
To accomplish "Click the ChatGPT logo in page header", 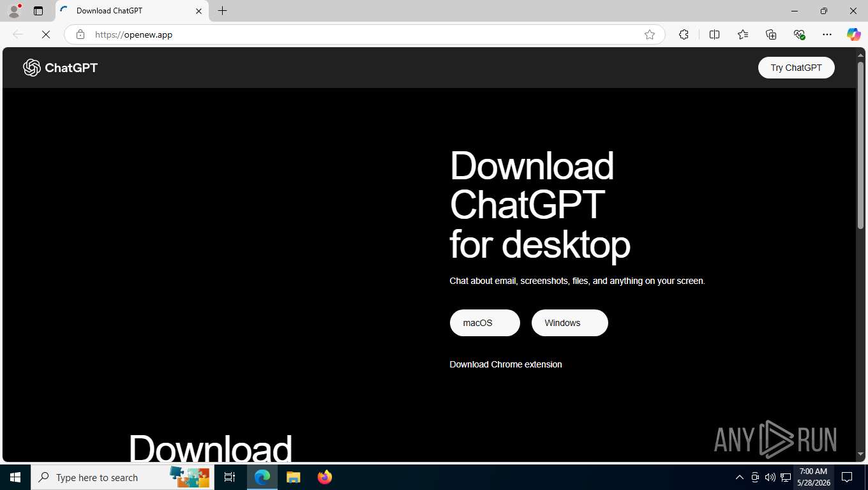I will click(x=60, y=68).
